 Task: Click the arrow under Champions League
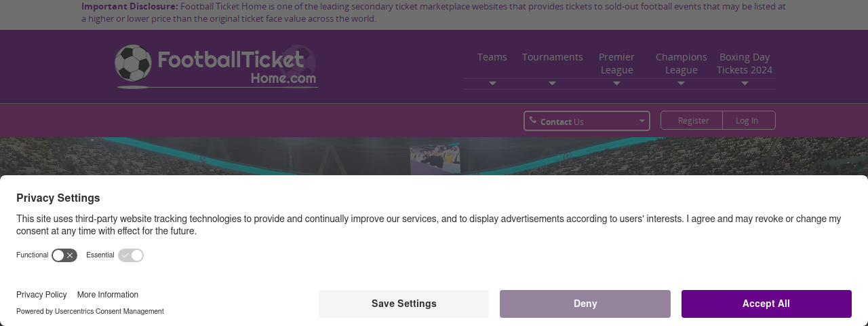pos(681,84)
